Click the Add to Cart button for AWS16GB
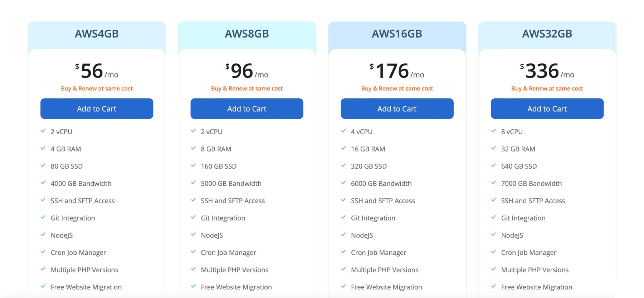 (x=397, y=109)
